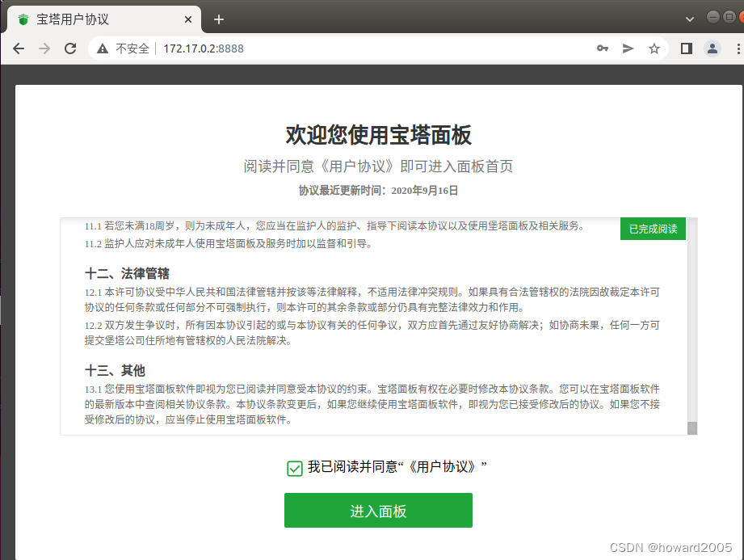Click heading 十三、其他
The height and width of the screenshot is (560, 744).
click(x=115, y=370)
